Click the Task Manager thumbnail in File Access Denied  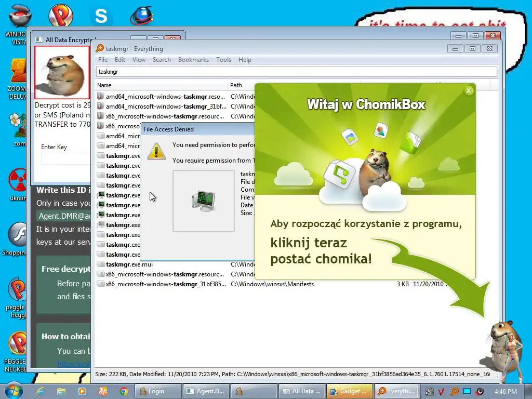click(203, 201)
